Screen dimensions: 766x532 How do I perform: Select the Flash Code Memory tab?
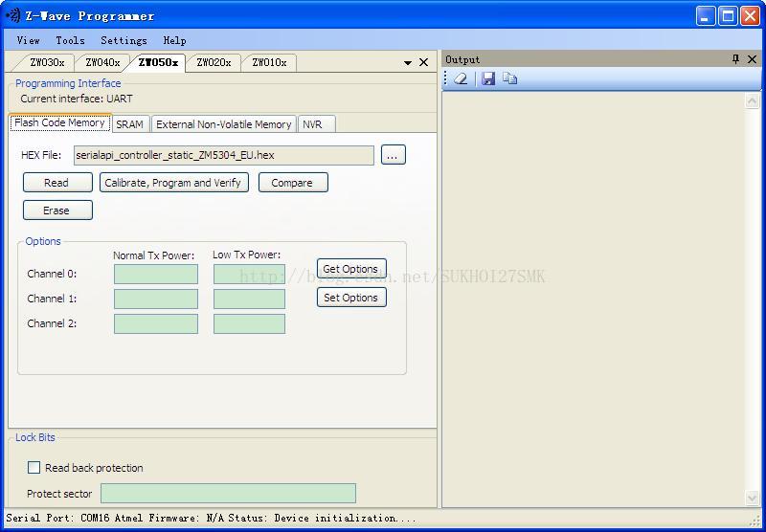pos(60,123)
